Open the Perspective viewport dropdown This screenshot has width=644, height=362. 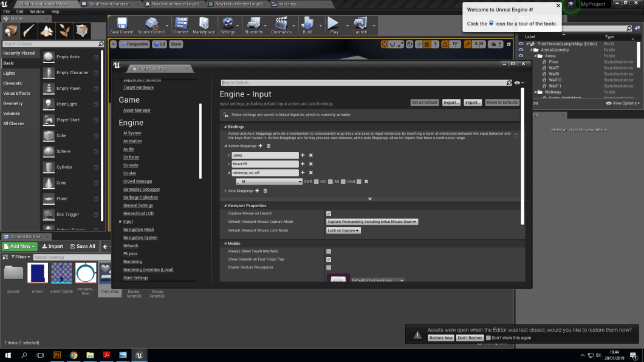tap(134, 44)
